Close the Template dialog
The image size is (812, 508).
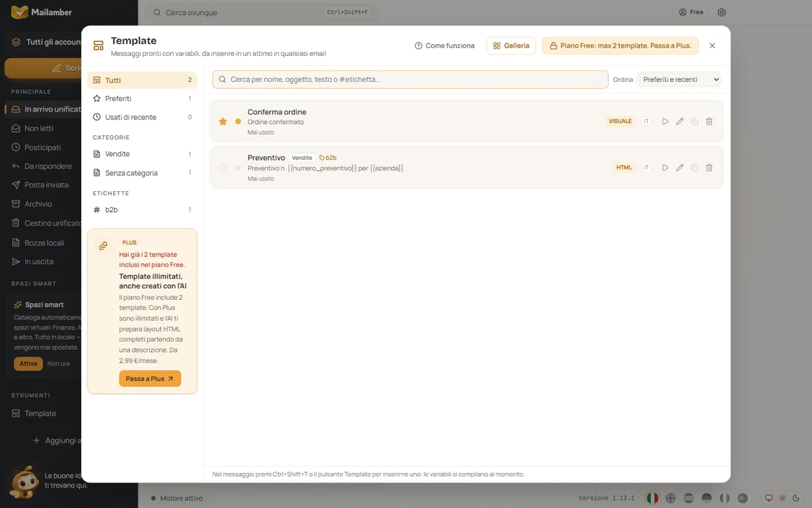[712, 46]
